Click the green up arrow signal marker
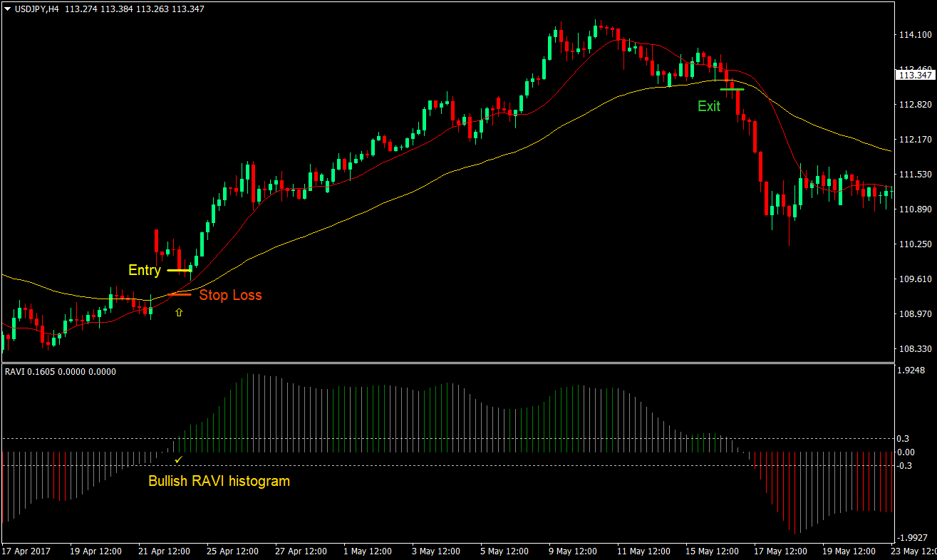Screen dimensions: 937x560 coord(178,311)
